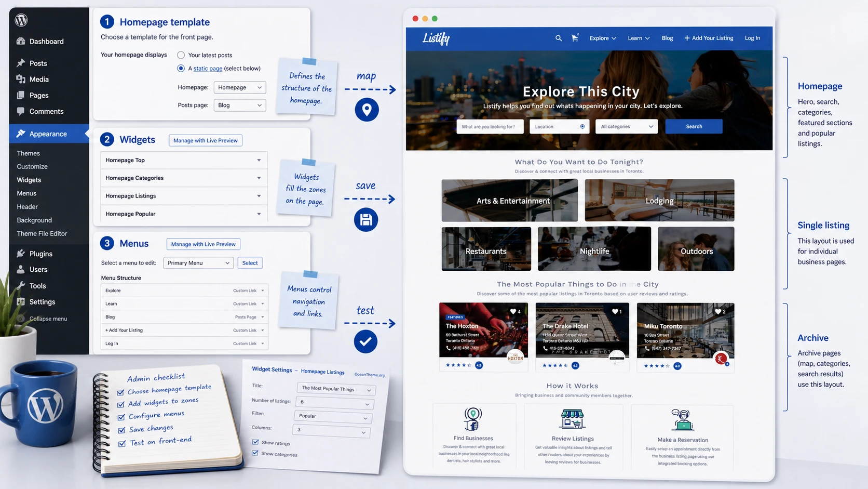Click the heart icon on The Drake Hotel

pyautogui.click(x=614, y=311)
